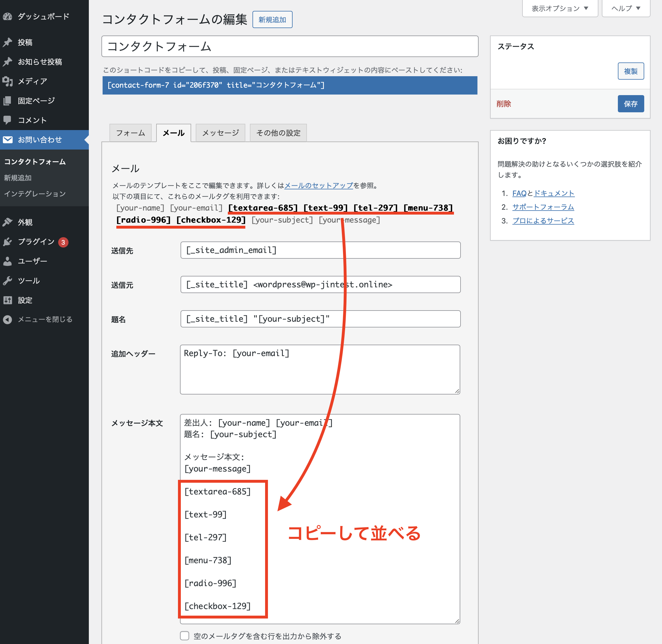Open the ダッシュボード menu label
Image resolution: width=662 pixels, height=644 pixels.
click(x=43, y=16)
